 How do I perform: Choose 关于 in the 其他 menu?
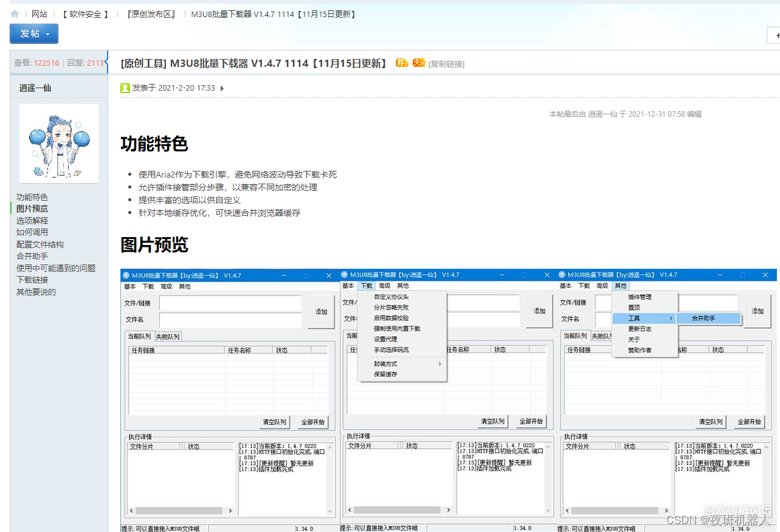(x=644, y=339)
